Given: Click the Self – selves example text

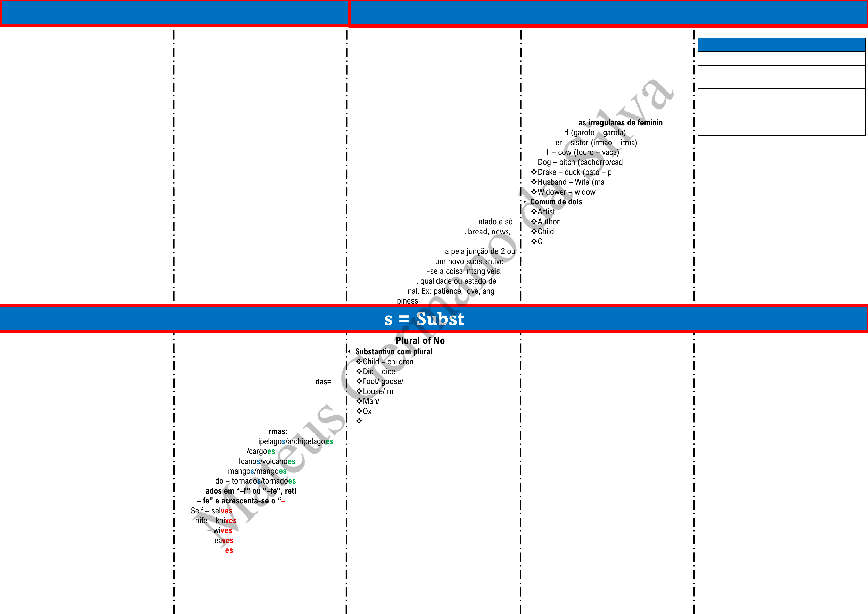Looking at the screenshot, I should (211, 511).
